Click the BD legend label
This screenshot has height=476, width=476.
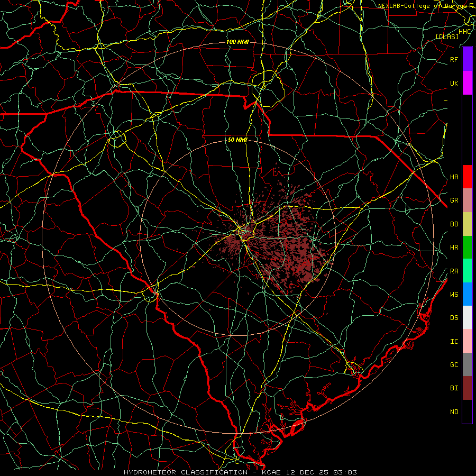pyautogui.click(x=454, y=224)
